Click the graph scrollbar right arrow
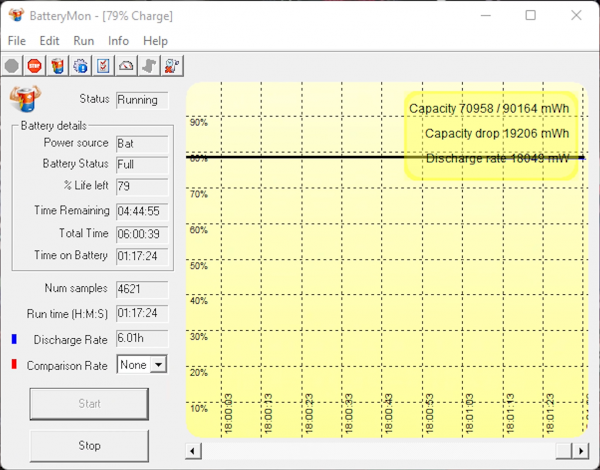This screenshot has width=600, height=470. pyautogui.click(x=580, y=451)
